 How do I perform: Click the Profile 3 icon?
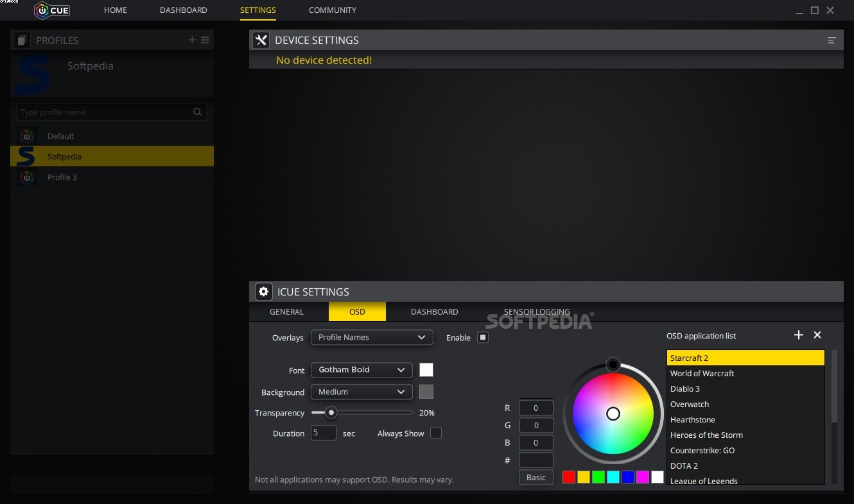tap(26, 177)
